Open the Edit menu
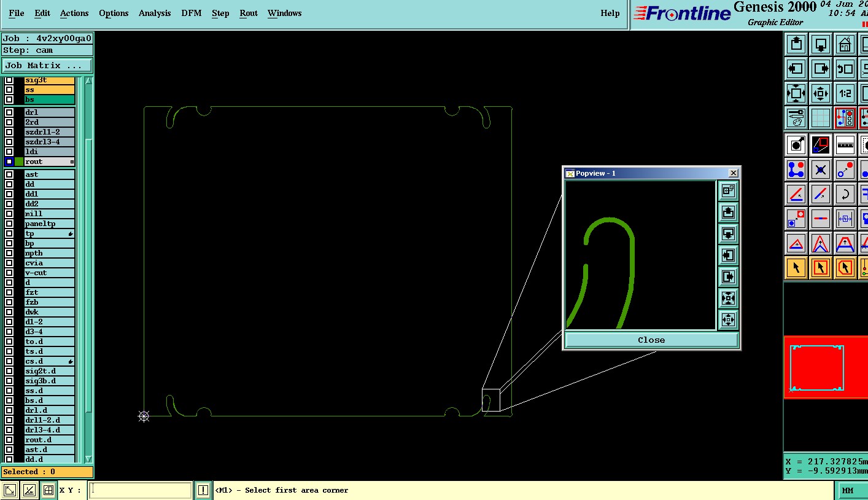Image resolution: width=868 pixels, height=500 pixels. coord(42,13)
